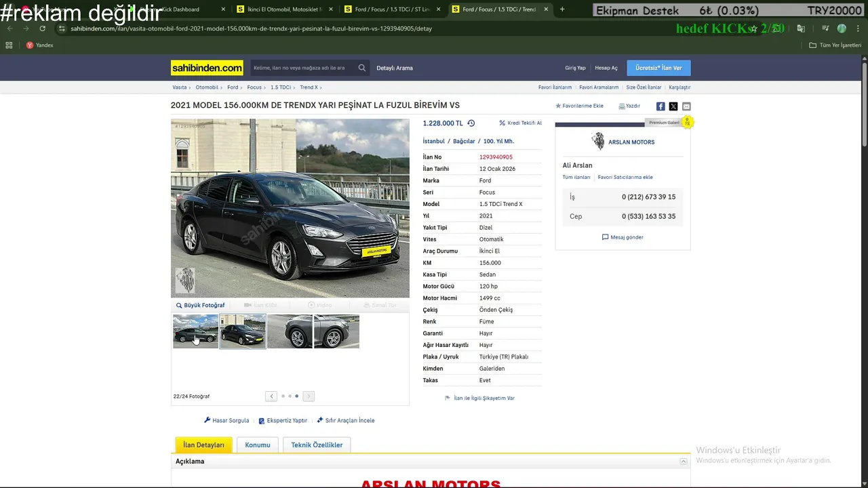Screen dimensions: 868x488
Task: Click site info icon in address bar
Action: [62, 28]
